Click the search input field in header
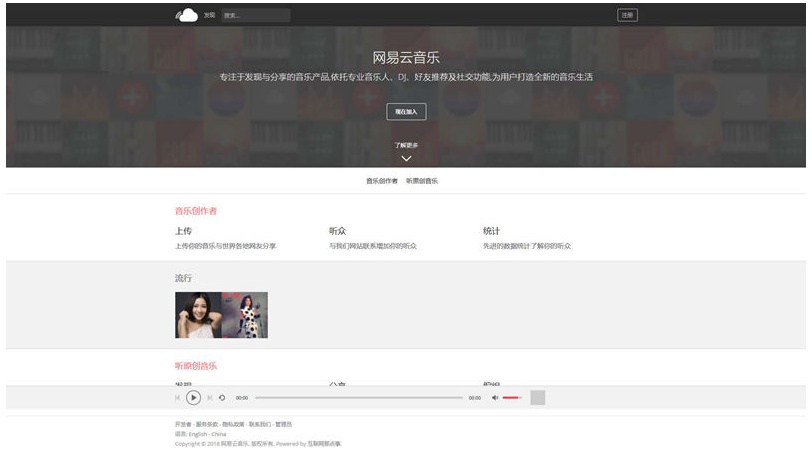 tap(256, 15)
